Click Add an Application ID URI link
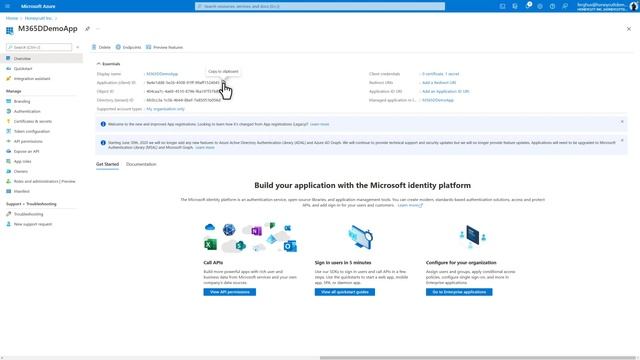Viewport: 640px width, 360px height. [445, 91]
